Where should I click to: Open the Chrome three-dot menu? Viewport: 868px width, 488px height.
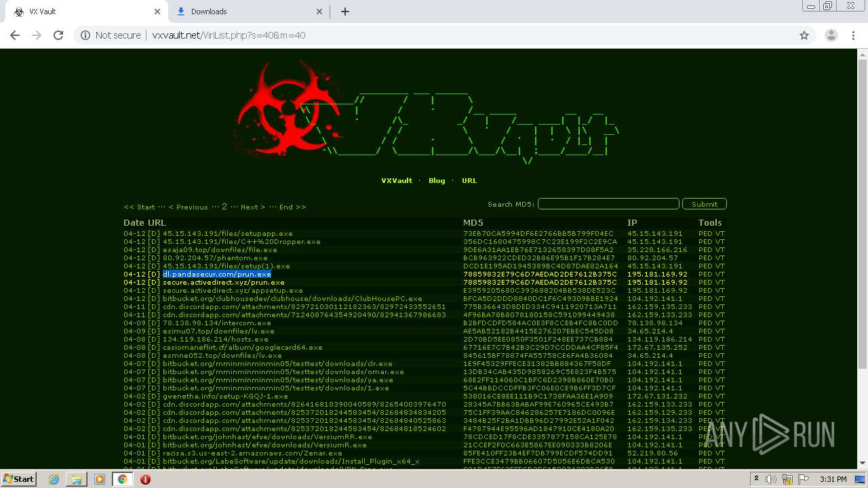click(853, 35)
